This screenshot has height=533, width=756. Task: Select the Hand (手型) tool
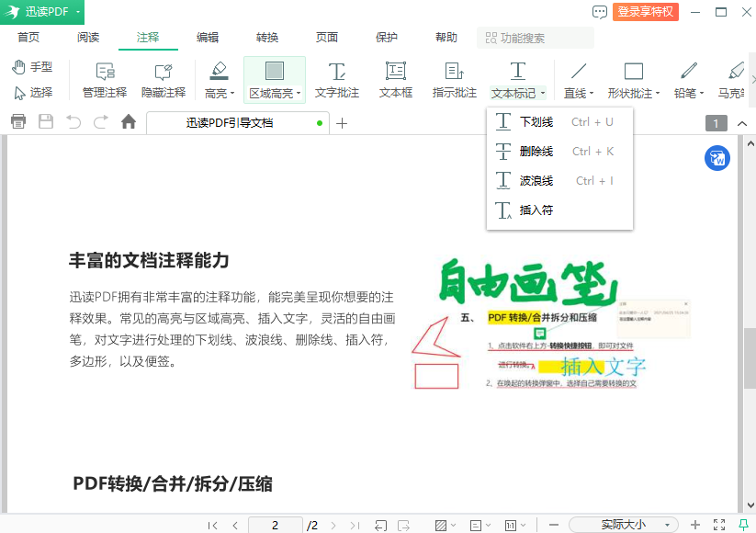click(32, 67)
